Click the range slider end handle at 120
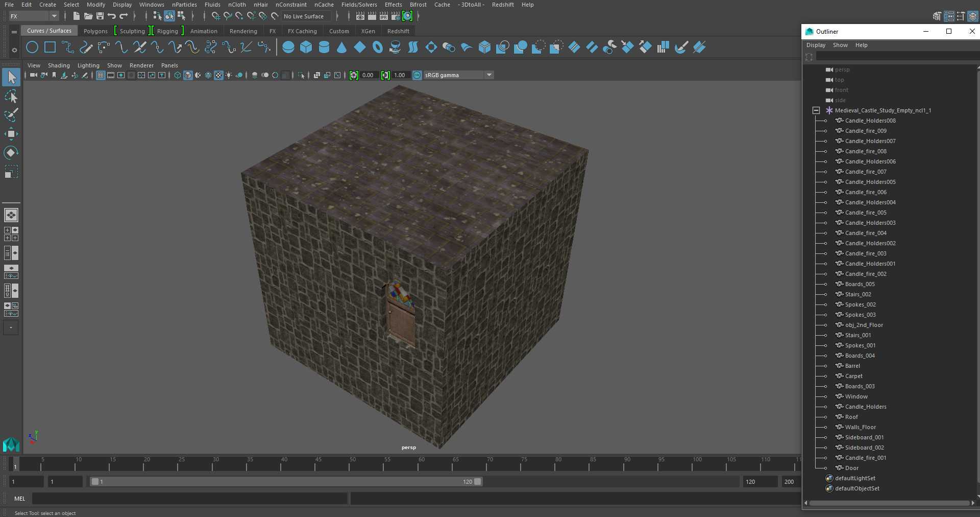The image size is (980, 517). coord(478,481)
